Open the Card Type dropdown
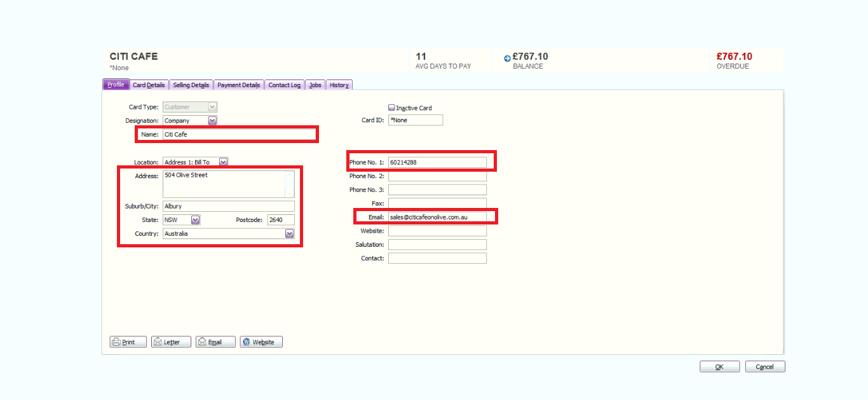The height and width of the screenshot is (400, 868). [190, 107]
